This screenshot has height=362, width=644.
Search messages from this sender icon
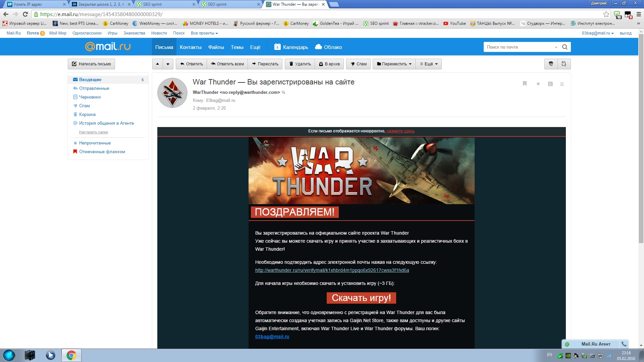coord(283,92)
